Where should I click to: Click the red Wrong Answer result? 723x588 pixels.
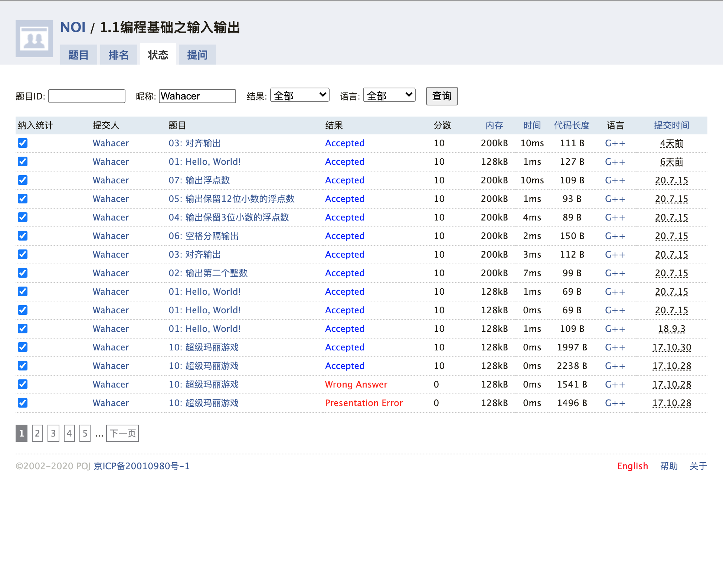point(356,385)
